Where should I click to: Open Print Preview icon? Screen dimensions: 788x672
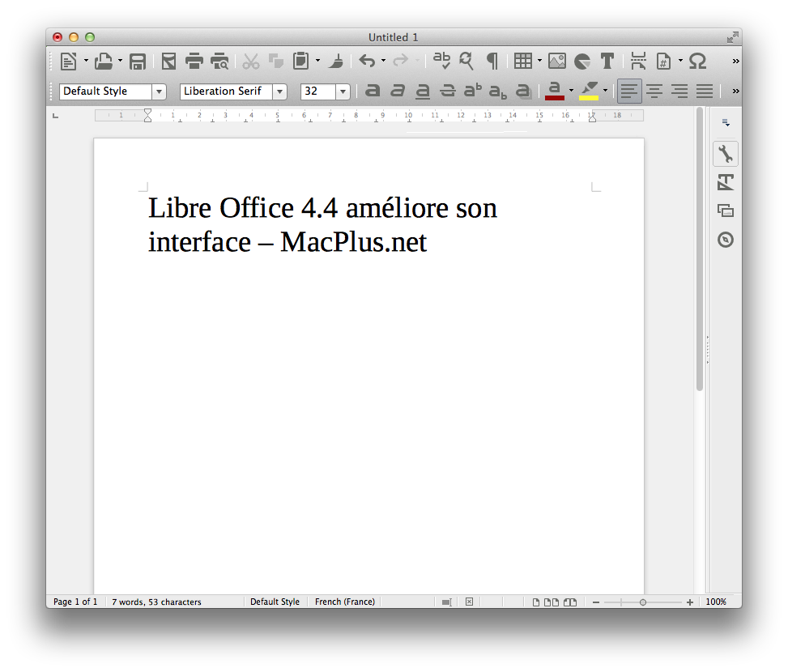pyautogui.click(x=219, y=62)
